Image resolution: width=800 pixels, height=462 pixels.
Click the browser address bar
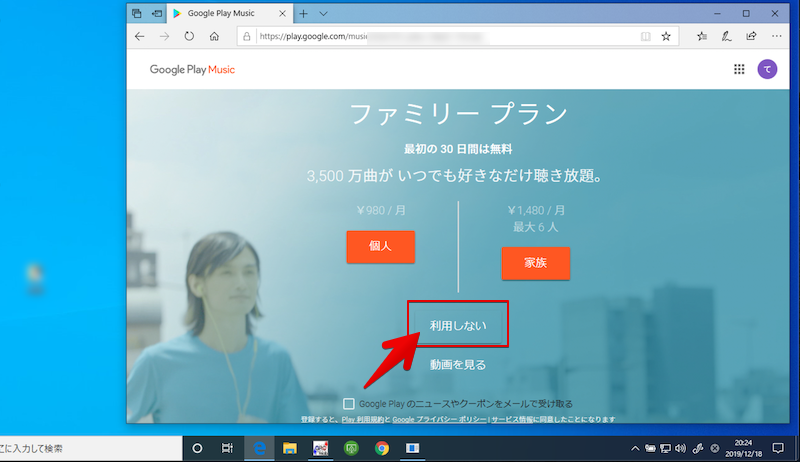coord(440,36)
